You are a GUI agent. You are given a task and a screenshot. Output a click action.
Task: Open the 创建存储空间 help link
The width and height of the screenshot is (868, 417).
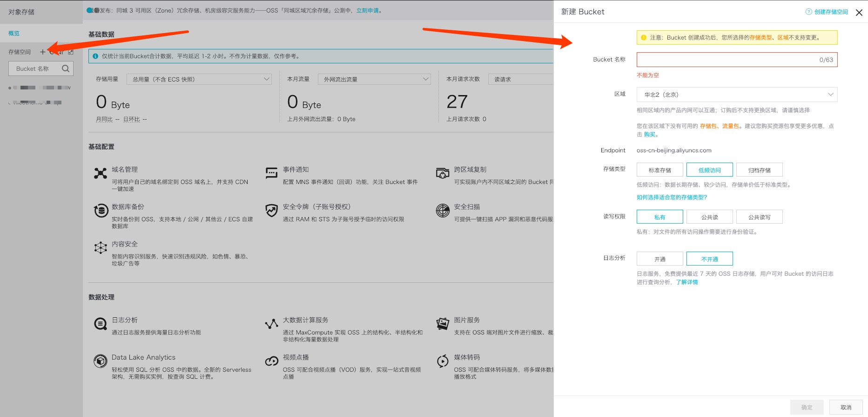click(831, 12)
